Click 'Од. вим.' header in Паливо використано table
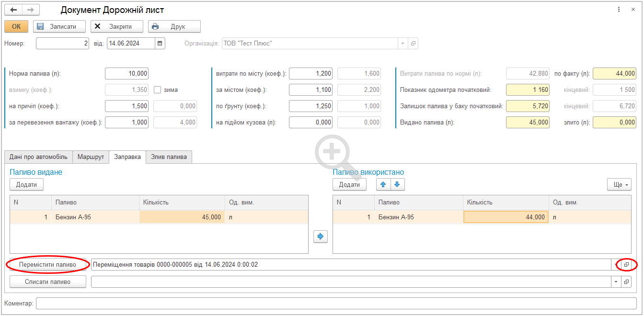 click(x=590, y=203)
